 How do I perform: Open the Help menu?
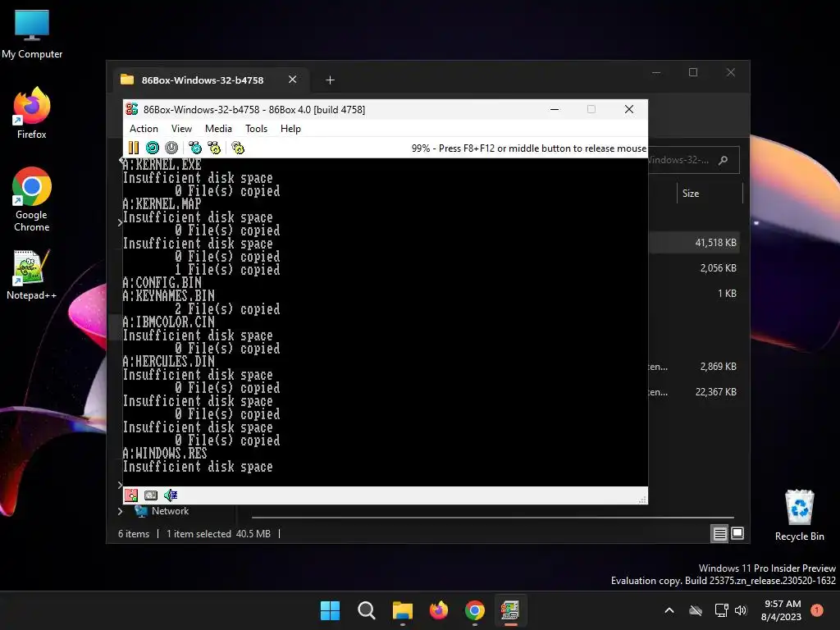[291, 129]
